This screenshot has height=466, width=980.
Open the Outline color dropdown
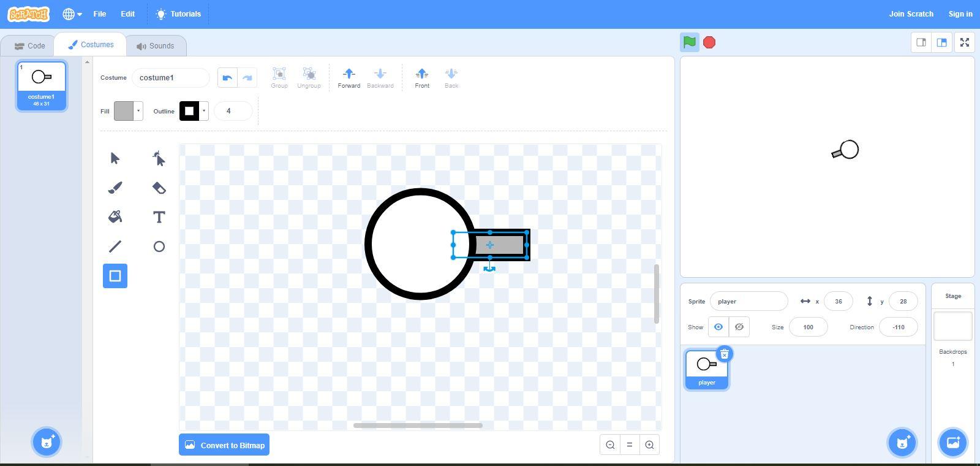[x=204, y=111]
